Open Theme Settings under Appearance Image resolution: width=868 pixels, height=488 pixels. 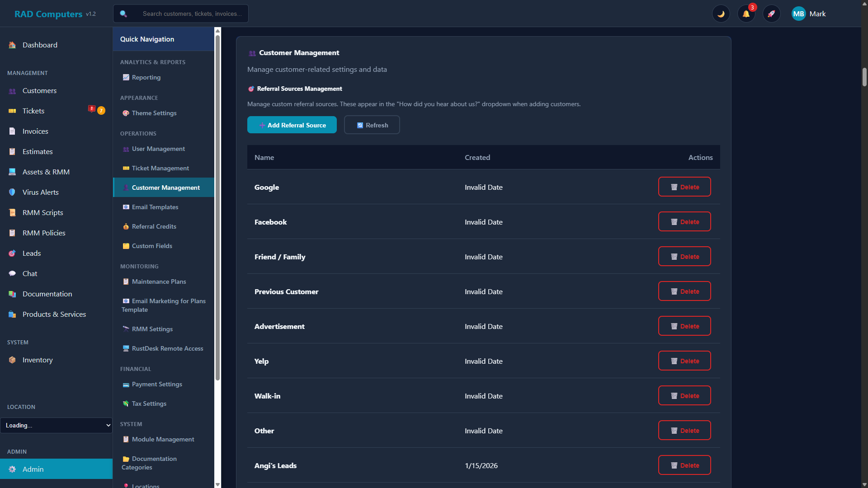point(154,113)
